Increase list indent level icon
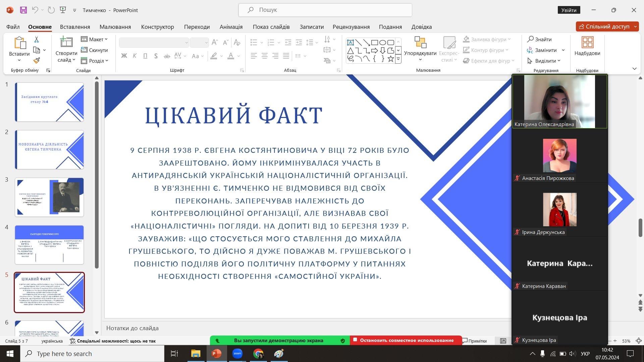This screenshot has height=362, width=644. tap(299, 42)
